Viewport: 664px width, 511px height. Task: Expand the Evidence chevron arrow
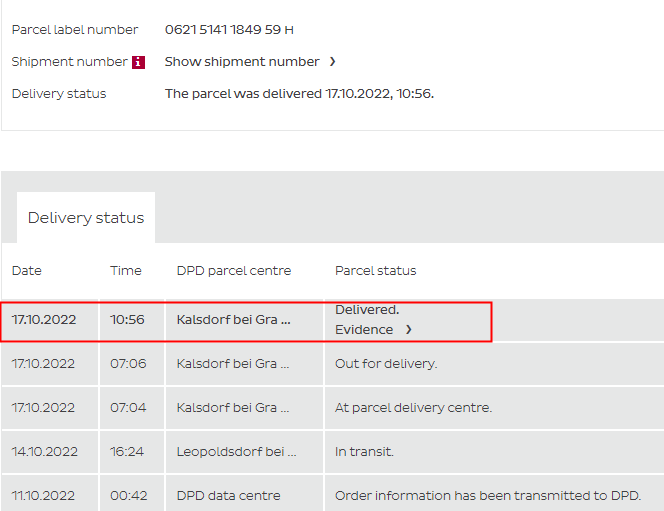pos(408,329)
